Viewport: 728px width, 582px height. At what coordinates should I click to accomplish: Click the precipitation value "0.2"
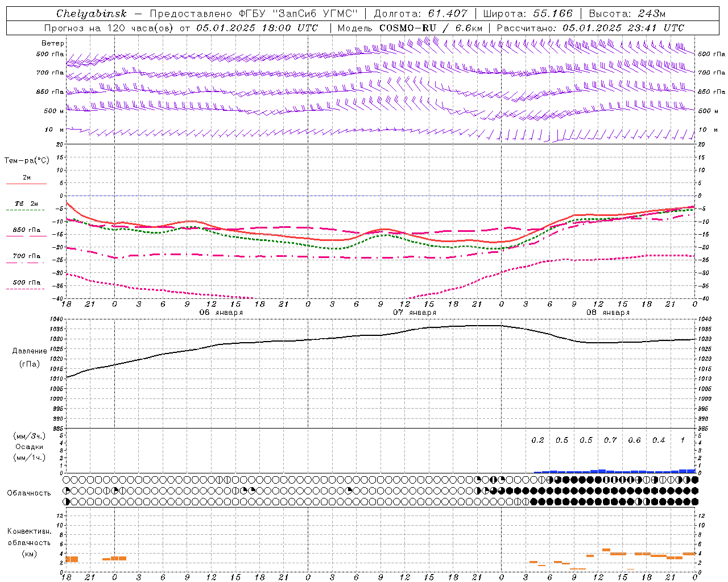pyautogui.click(x=537, y=440)
